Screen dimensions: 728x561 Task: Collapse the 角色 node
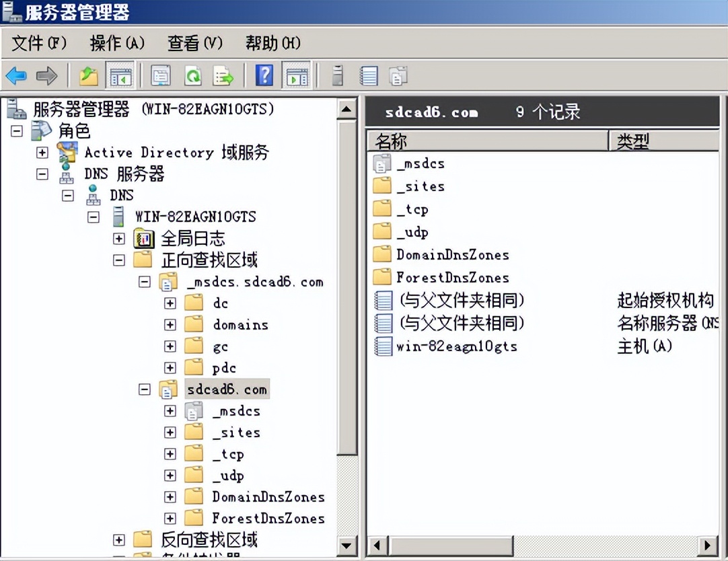pyautogui.click(x=17, y=131)
